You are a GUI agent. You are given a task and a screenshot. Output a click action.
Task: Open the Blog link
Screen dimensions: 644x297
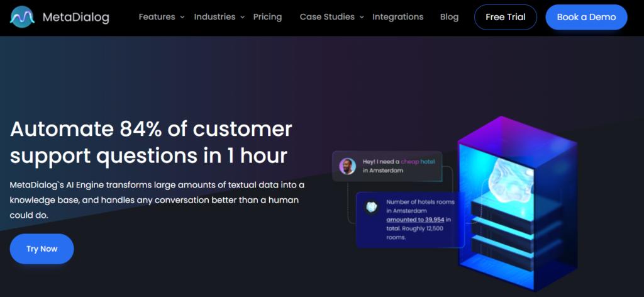tap(449, 17)
